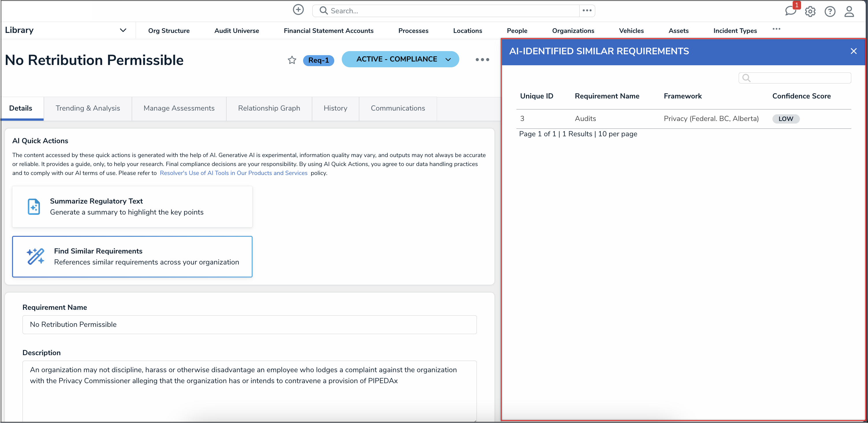This screenshot has width=868, height=423.
Task: Open the Audit Universe menu item
Action: click(x=236, y=31)
